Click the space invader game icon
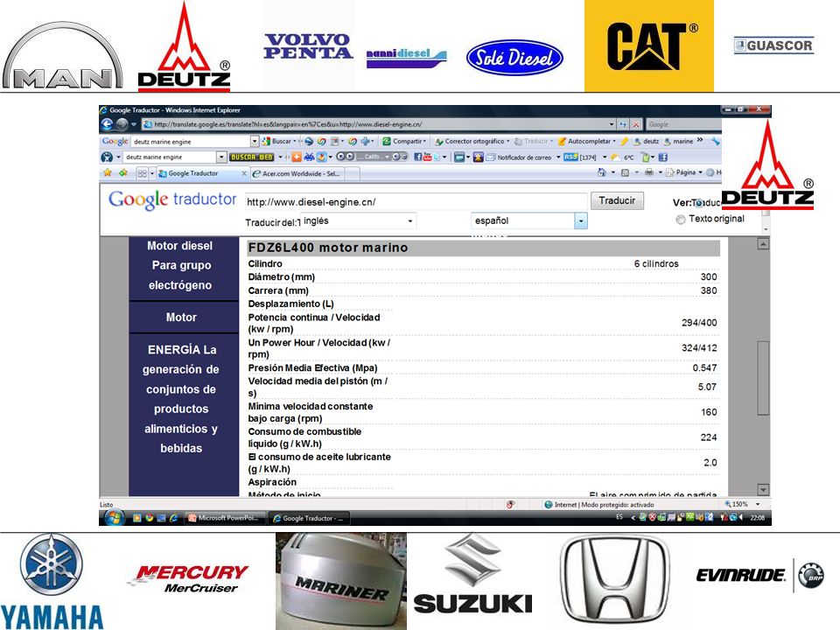 (309, 157)
